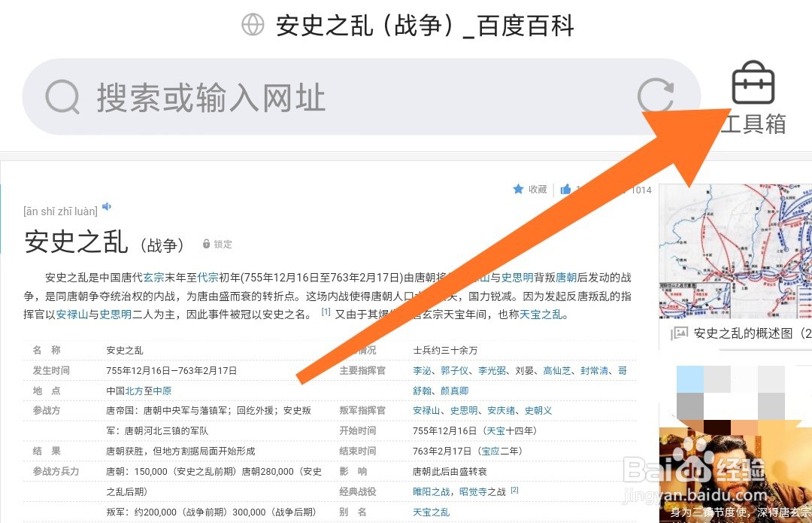Click the image gallery icon beside 安史之乱的概述图
The width and height of the screenshot is (812, 523).
click(x=679, y=333)
